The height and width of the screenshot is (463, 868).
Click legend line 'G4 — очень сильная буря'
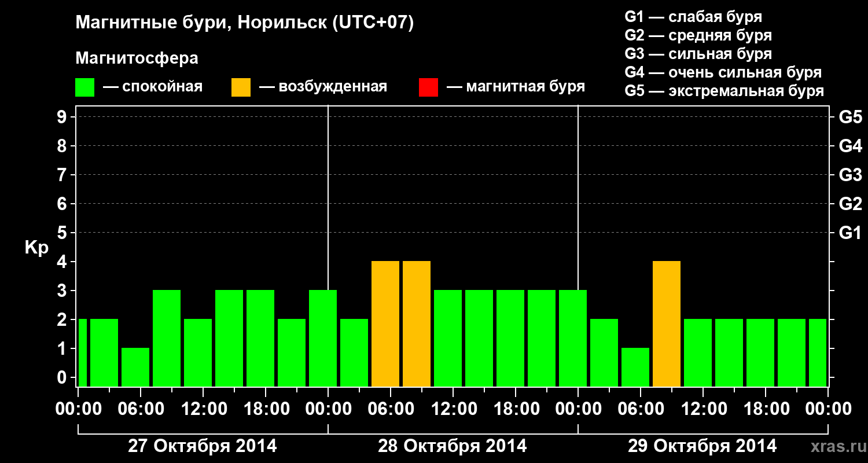[723, 72]
